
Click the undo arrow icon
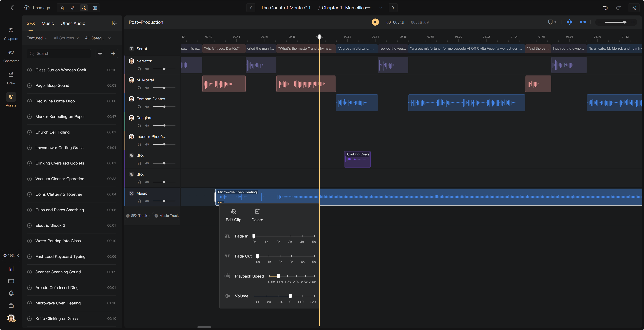[x=605, y=8]
